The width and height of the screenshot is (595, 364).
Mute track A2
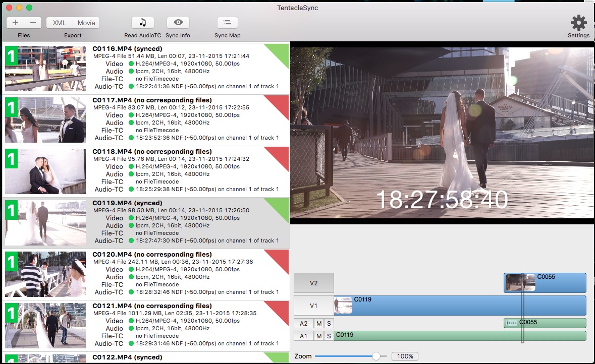(319, 324)
